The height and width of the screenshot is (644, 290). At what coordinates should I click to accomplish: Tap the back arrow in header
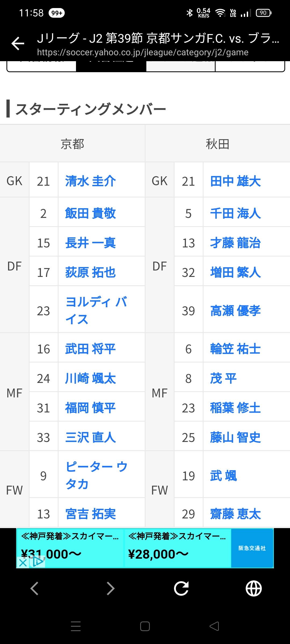pyautogui.click(x=18, y=44)
